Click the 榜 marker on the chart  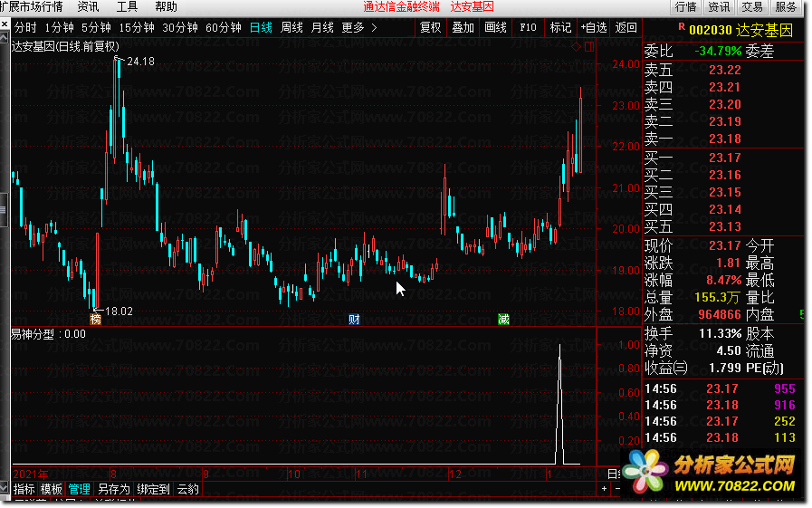[95, 319]
